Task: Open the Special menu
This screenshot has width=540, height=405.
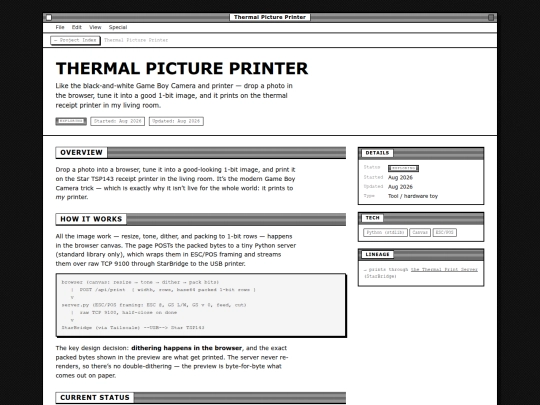Action: [x=118, y=27]
